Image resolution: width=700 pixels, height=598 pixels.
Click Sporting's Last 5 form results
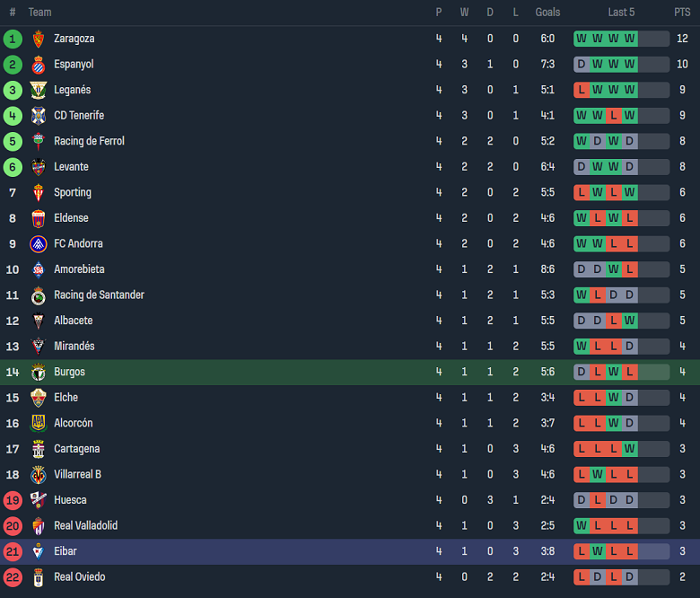[621, 192]
